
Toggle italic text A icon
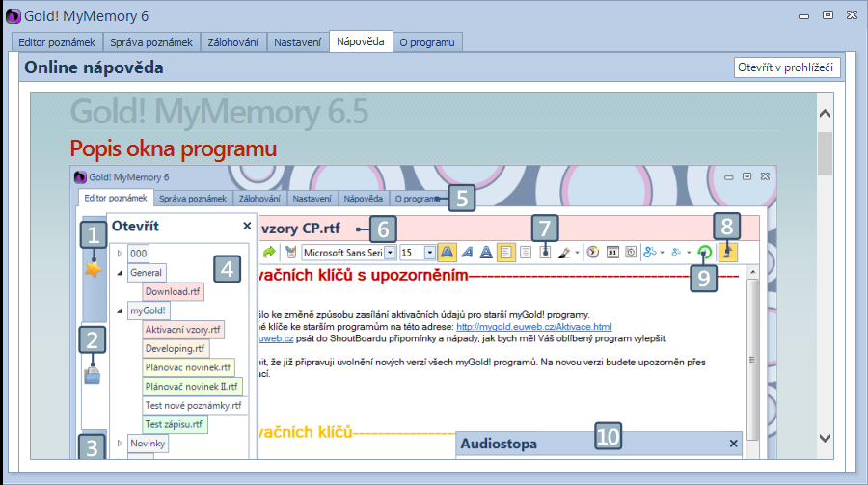point(467,253)
